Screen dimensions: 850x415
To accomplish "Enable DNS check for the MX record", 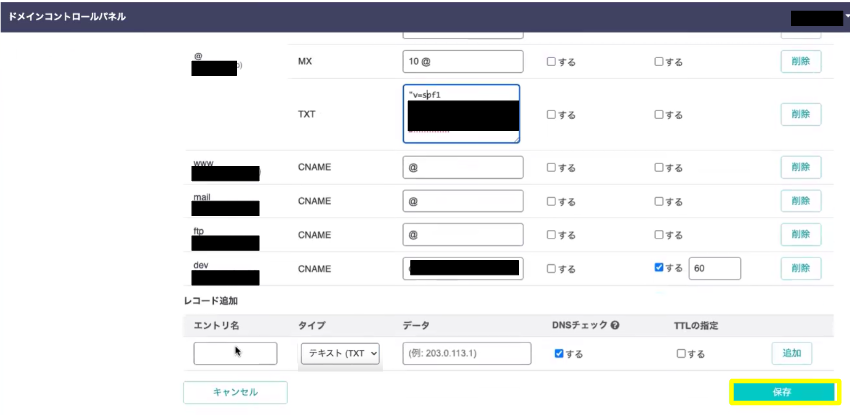I will 551,61.
